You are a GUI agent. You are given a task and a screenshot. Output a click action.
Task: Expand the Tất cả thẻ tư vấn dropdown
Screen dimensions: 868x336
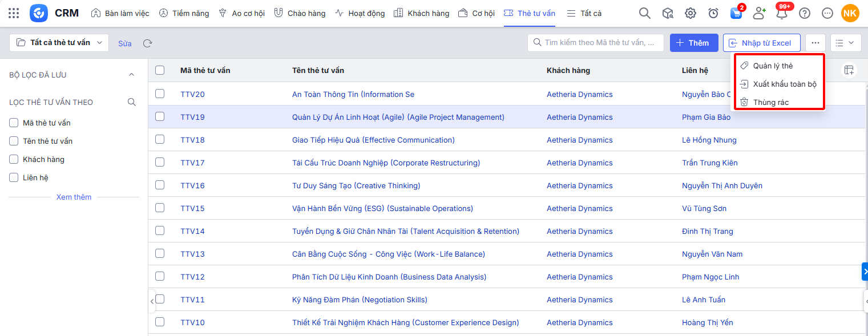point(59,43)
